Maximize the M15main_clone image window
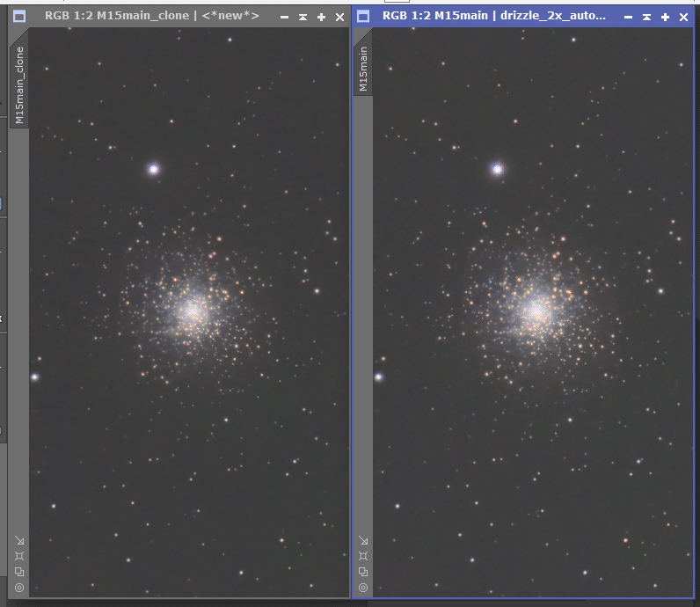 click(322, 18)
